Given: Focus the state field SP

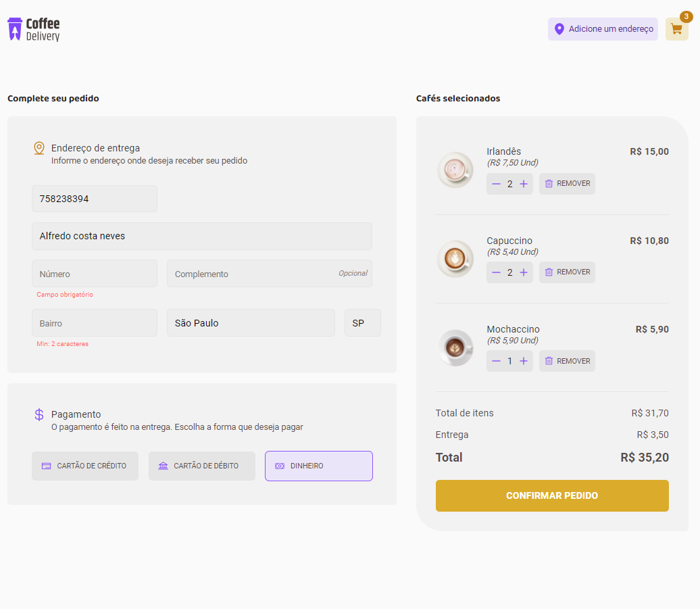Looking at the screenshot, I should (362, 323).
